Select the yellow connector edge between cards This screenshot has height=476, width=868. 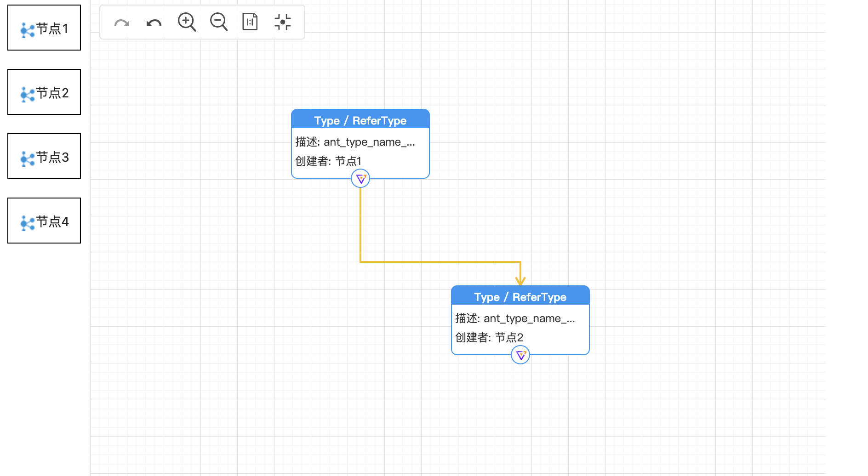coord(440,262)
